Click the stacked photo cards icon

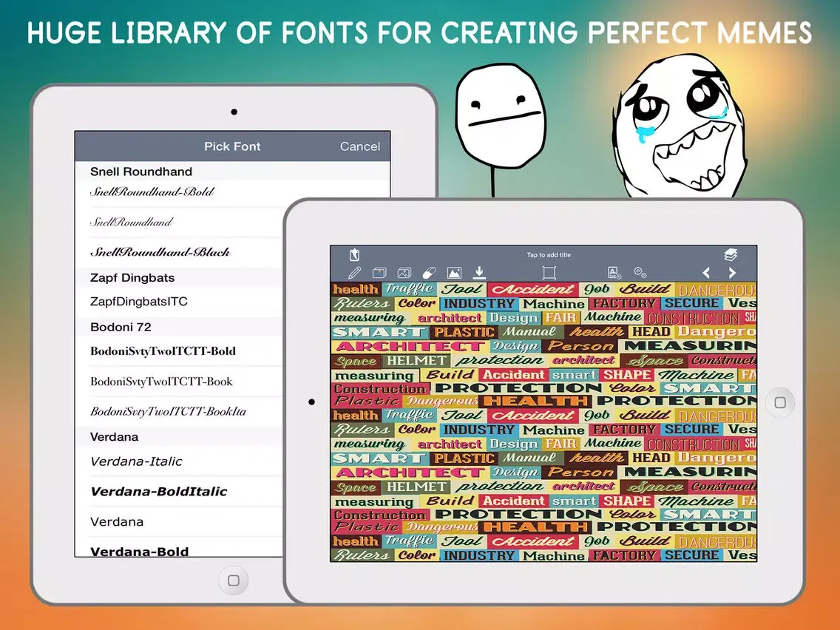click(x=379, y=273)
